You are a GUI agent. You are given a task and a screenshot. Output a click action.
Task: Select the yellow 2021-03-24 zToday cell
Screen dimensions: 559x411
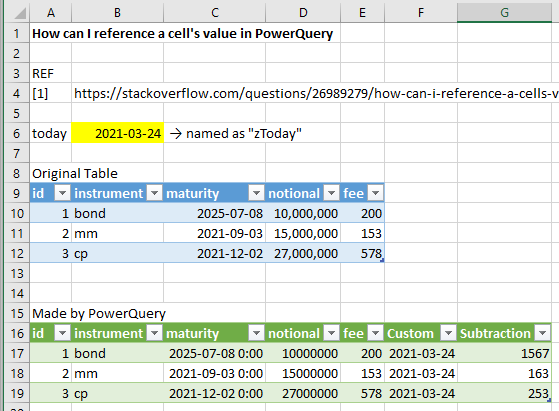point(118,133)
